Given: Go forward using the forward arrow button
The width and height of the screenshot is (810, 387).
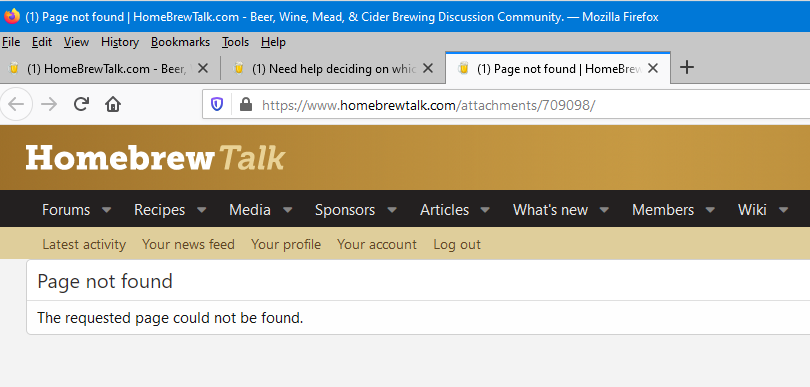Looking at the screenshot, I should (x=49, y=104).
